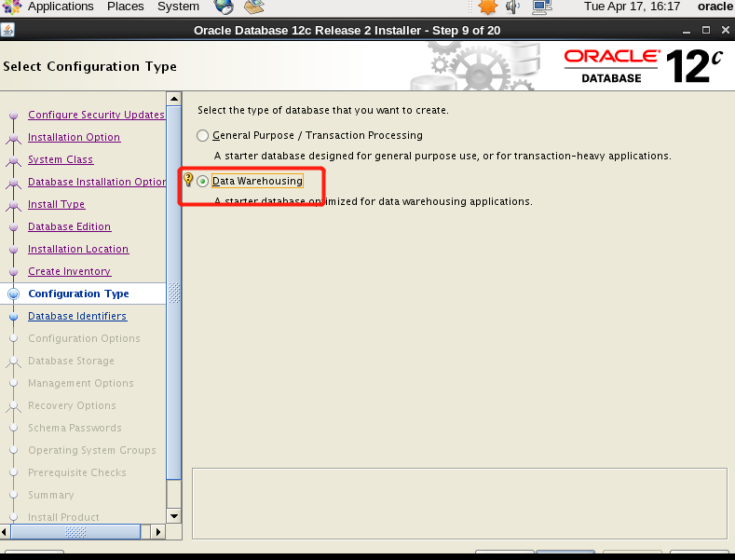This screenshot has width=735, height=560.
Task: Click the Java window icon in title bar
Action: (7, 30)
